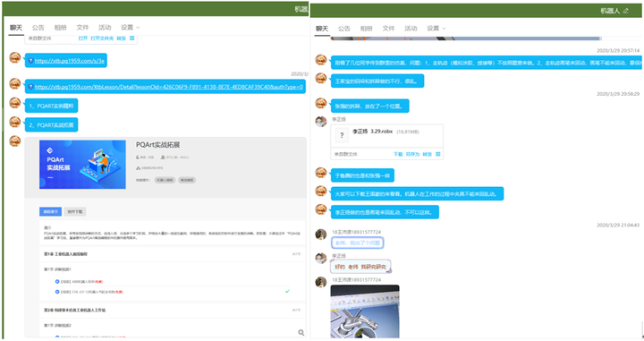
Task: Click the PQArt实战拓展 course banner image
Action: [82, 165]
